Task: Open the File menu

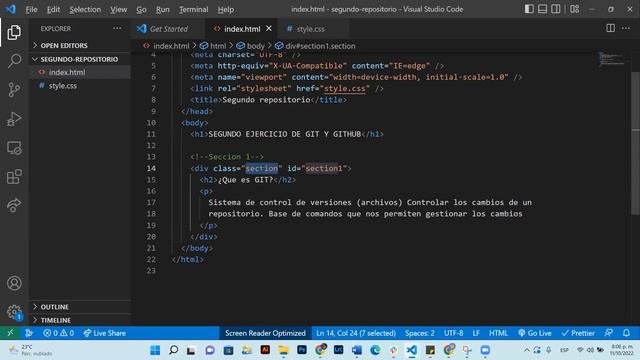Action: [31, 9]
